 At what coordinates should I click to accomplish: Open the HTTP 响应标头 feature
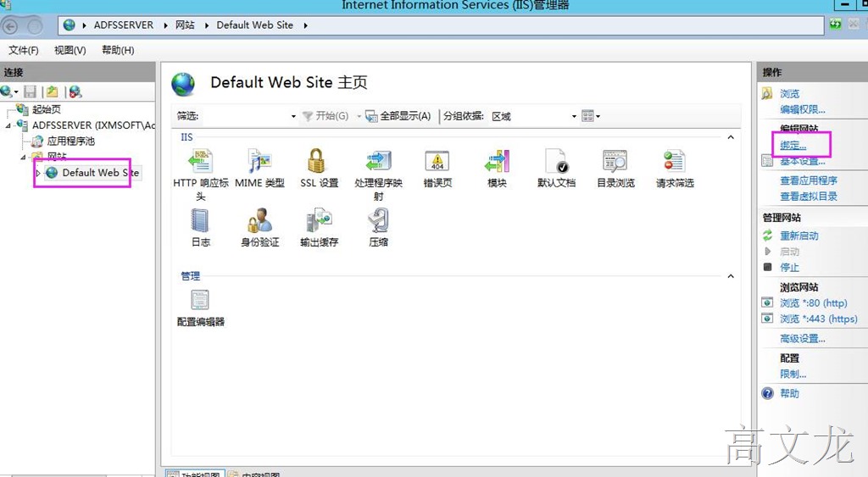pyautogui.click(x=200, y=173)
